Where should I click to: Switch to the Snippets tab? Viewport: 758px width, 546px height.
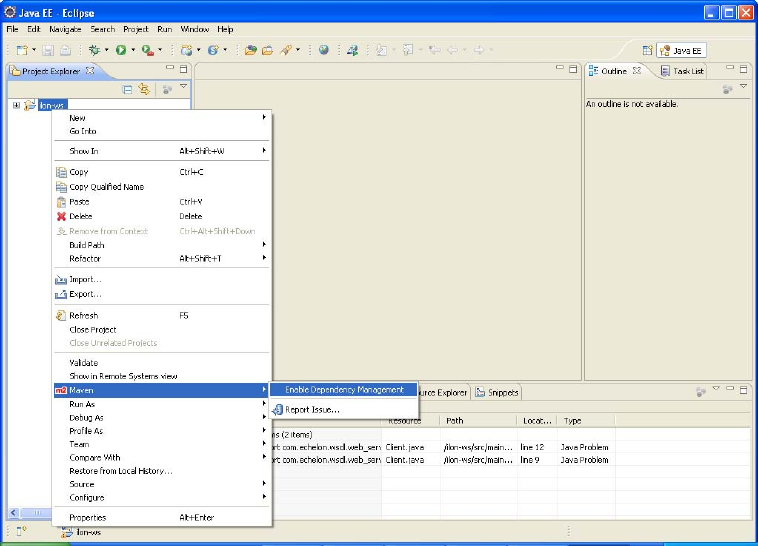[497, 392]
